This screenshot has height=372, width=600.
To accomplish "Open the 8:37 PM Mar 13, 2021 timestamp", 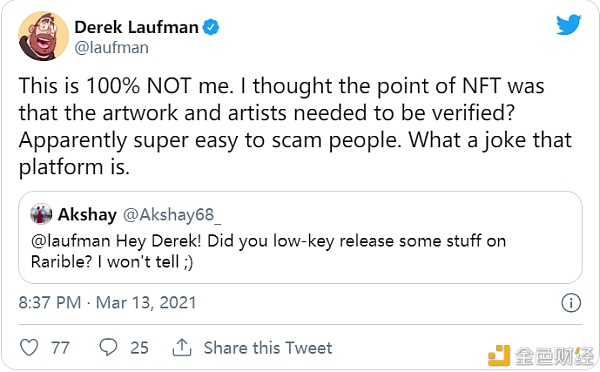I will (108, 303).
